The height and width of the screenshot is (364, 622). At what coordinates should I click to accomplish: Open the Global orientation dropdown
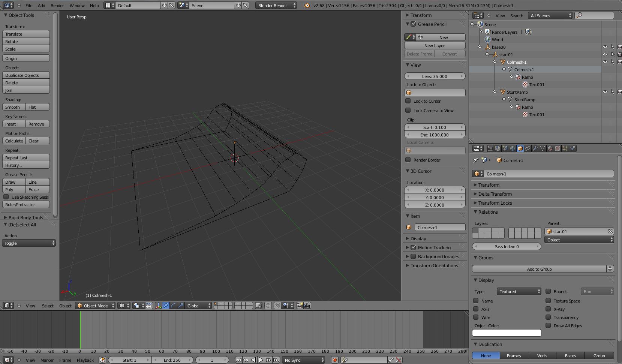[x=198, y=306]
